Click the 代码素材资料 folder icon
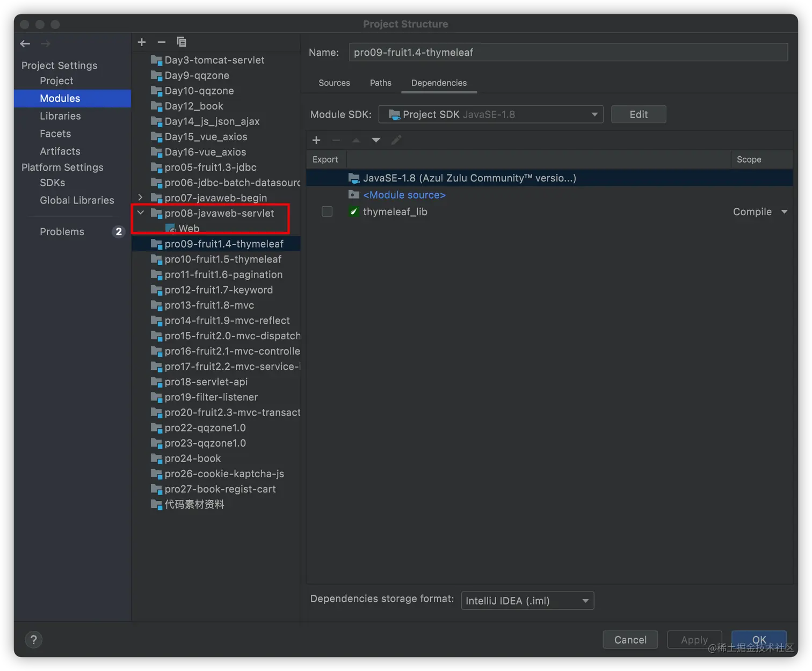 156,505
